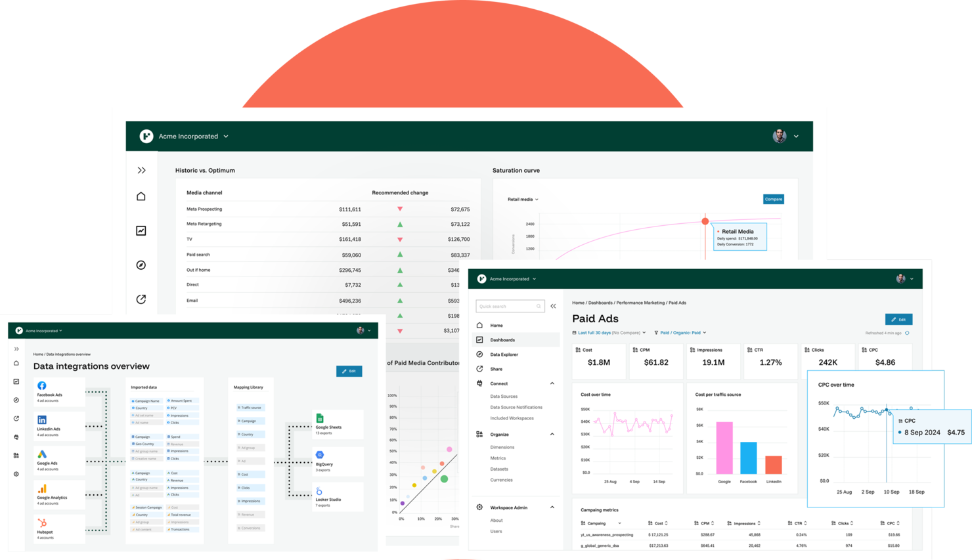Viewport: 972px width, 560px height.
Task: Collapse the sidebar with the double-chevron icon
Action: tap(553, 306)
